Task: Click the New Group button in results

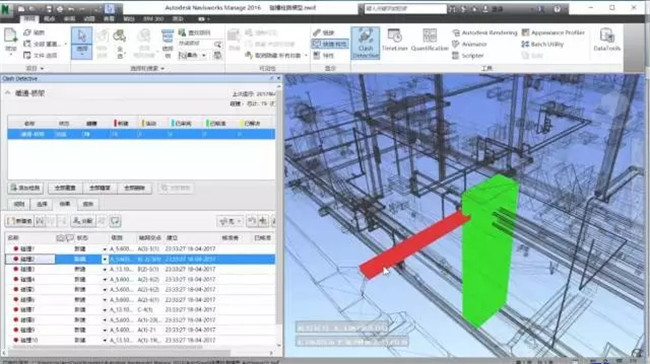Action: click(x=19, y=221)
